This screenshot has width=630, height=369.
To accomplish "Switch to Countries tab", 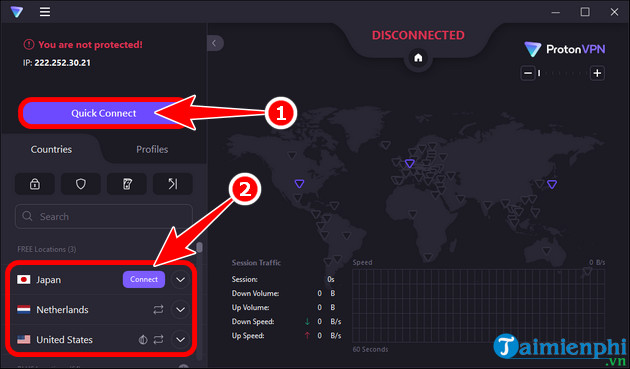I will pos(51,150).
